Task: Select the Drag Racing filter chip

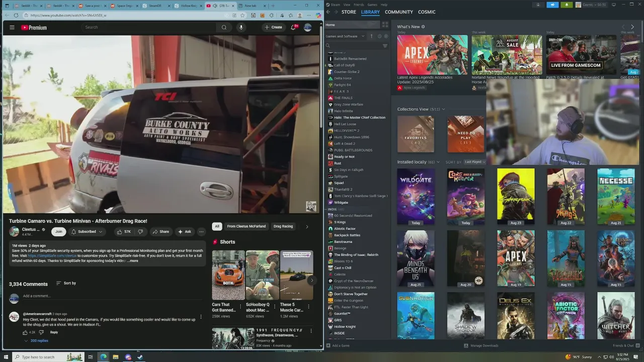Action: [283, 226]
